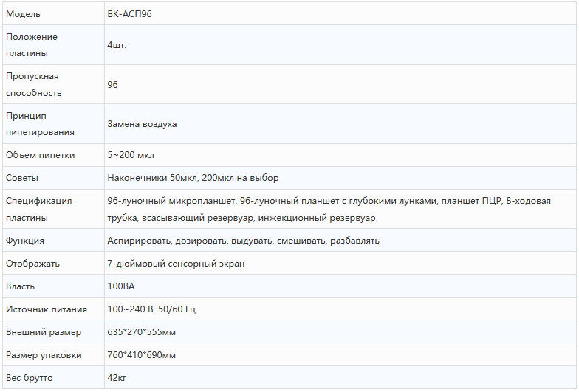
Task: Click the 'Принцип пипетирования' label
Action: click(x=40, y=124)
